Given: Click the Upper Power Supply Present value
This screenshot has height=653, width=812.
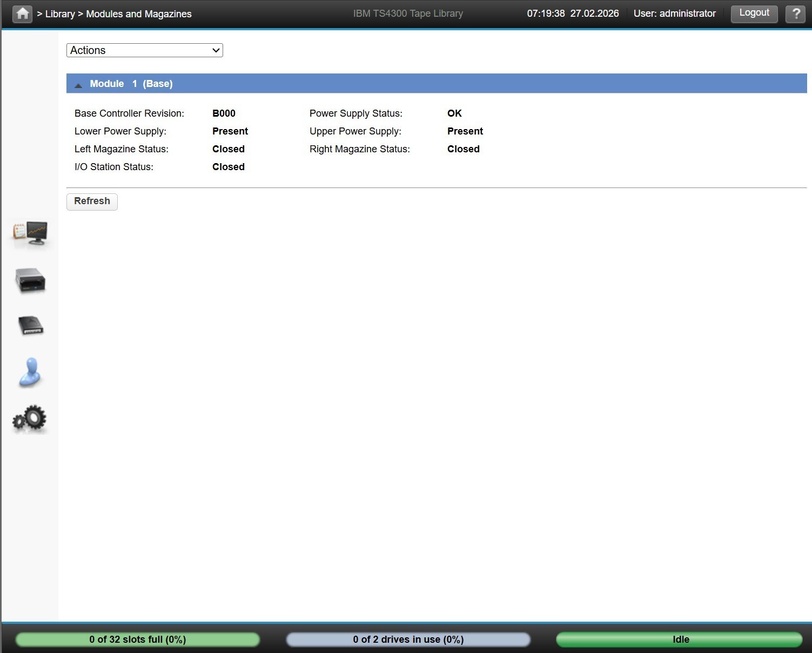Looking at the screenshot, I should 465,131.
